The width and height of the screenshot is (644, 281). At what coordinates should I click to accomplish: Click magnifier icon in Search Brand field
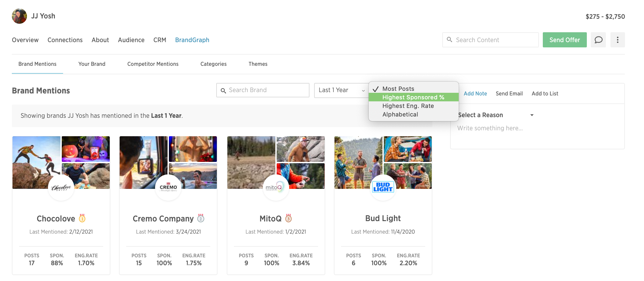pyautogui.click(x=223, y=90)
